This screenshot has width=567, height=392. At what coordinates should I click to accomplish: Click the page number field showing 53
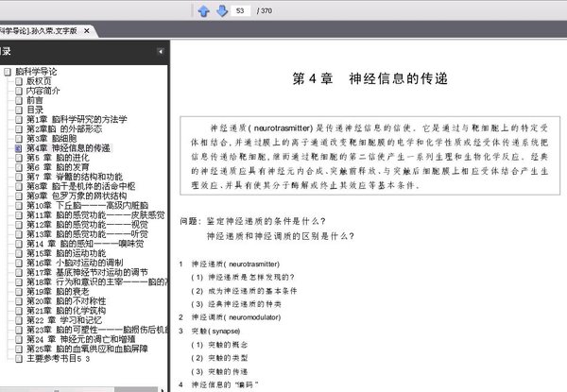tap(240, 10)
